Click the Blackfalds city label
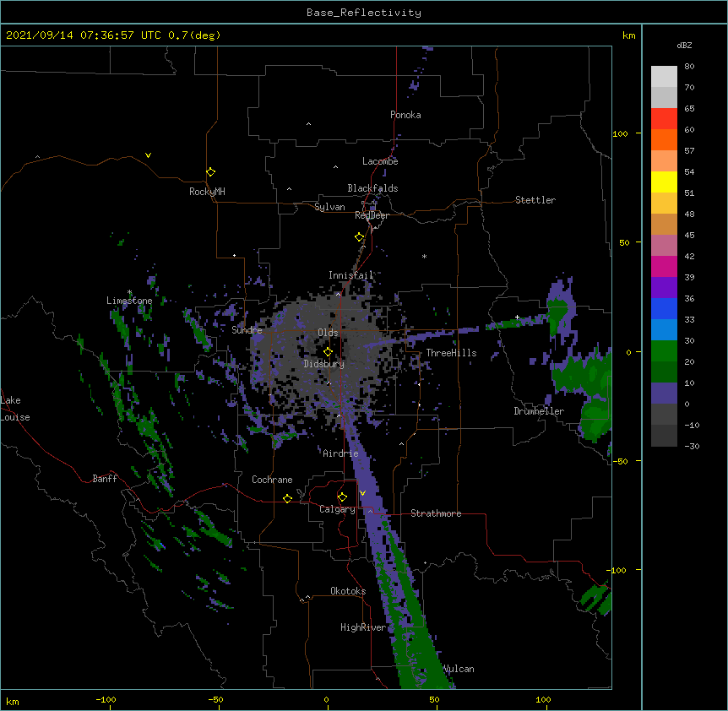The width and height of the screenshot is (728, 711). 372,188
